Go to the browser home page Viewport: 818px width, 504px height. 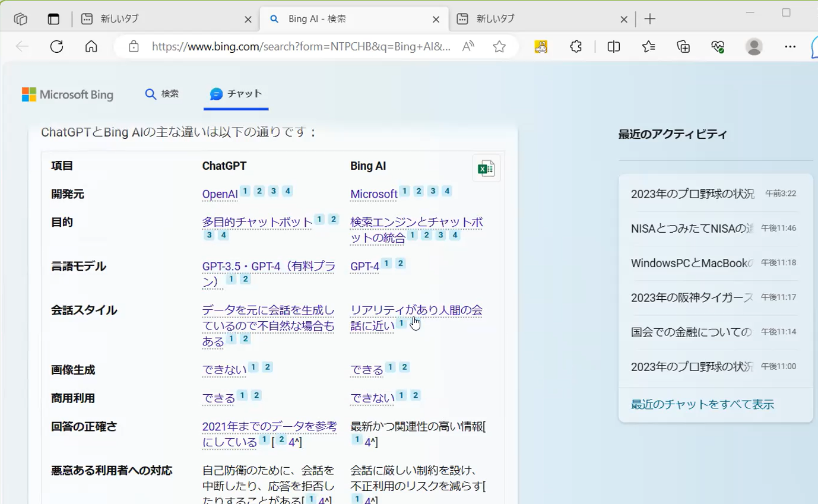tap(91, 46)
